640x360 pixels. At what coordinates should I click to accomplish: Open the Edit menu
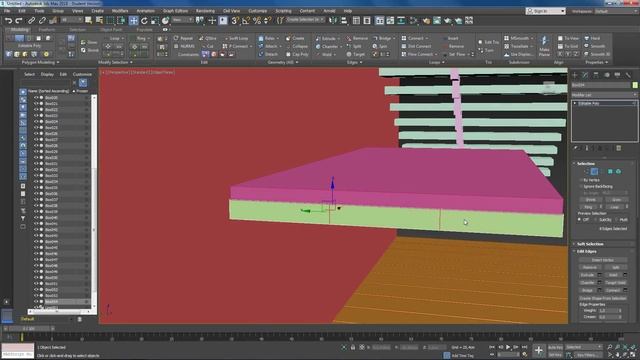point(22,11)
